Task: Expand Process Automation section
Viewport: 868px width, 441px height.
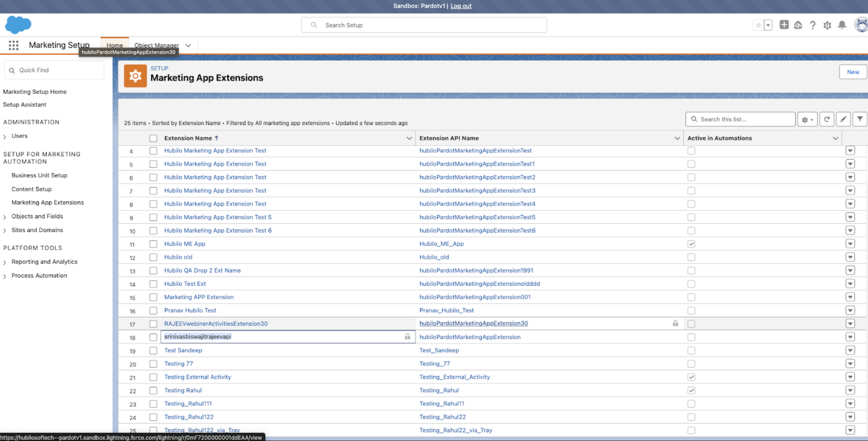Action: 5,277
